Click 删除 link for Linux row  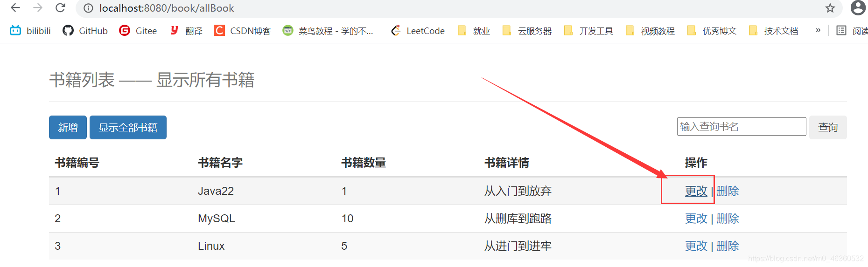[x=728, y=246]
